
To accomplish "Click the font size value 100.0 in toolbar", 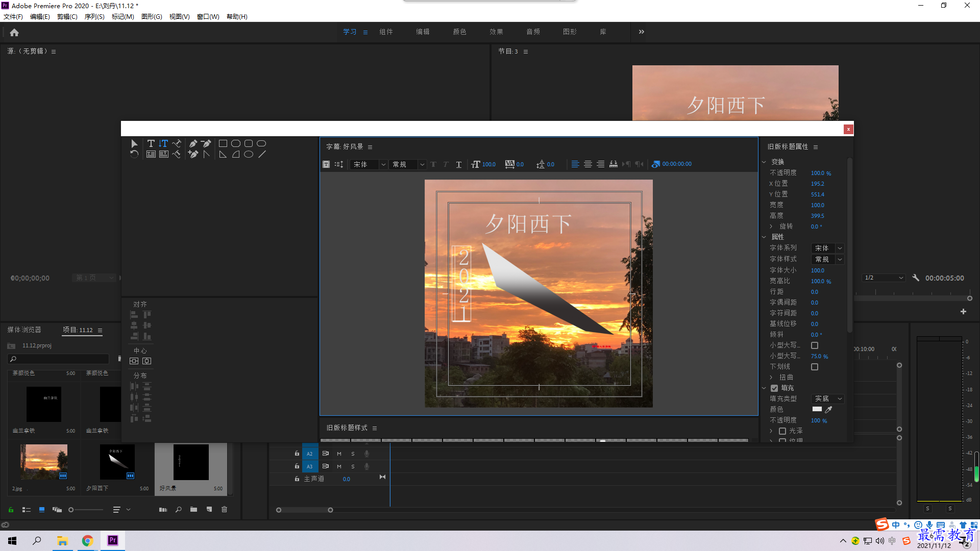I will (x=489, y=164).
